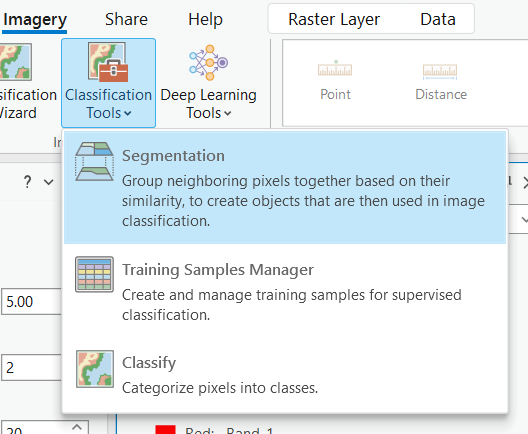Open the Help ribbon tab

205,19
